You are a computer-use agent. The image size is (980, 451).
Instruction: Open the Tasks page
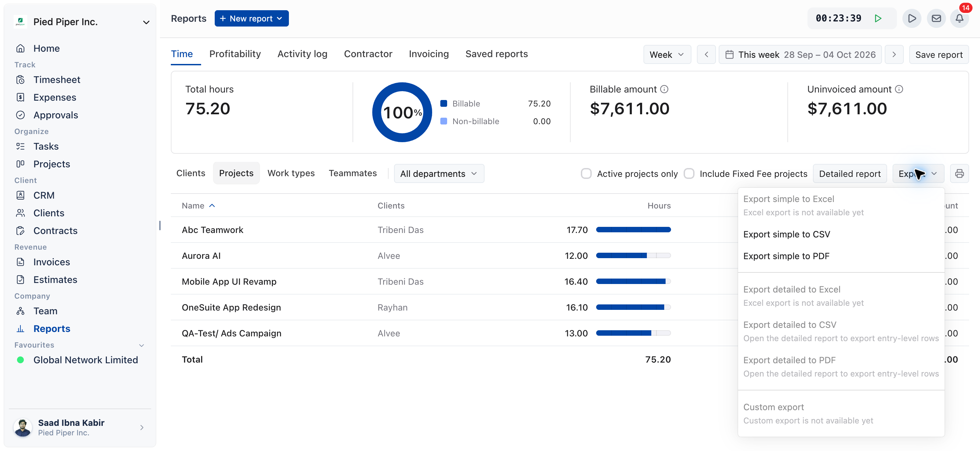point(46,146)
